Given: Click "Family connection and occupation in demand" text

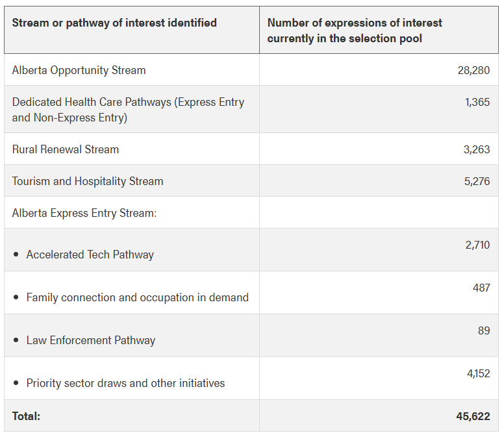Looking at the screenshot, I should 137,297.
